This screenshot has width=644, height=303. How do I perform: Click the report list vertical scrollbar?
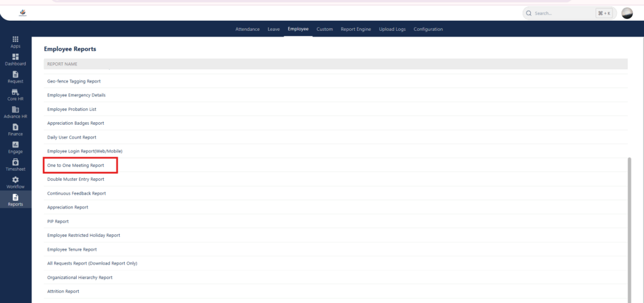tap(630, 229)
